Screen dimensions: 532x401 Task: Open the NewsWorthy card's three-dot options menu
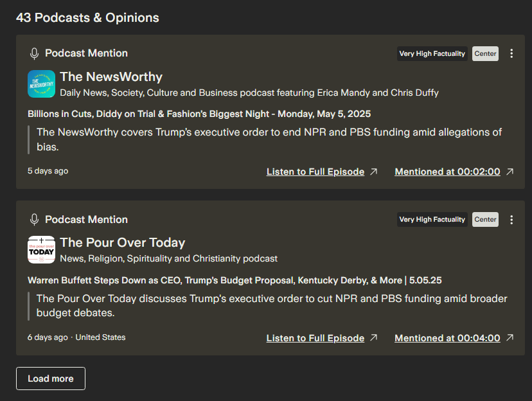[511, 53]
